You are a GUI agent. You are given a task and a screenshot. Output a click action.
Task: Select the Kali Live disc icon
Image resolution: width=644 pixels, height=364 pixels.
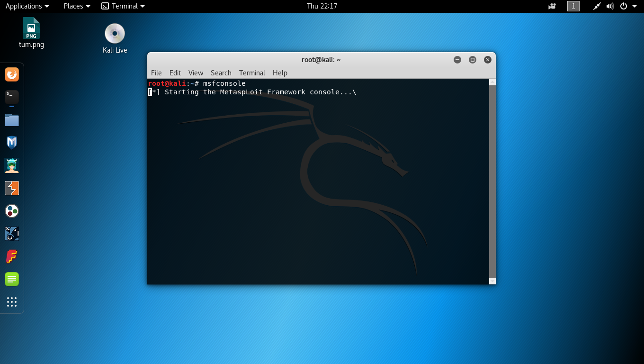pos(115,38)
